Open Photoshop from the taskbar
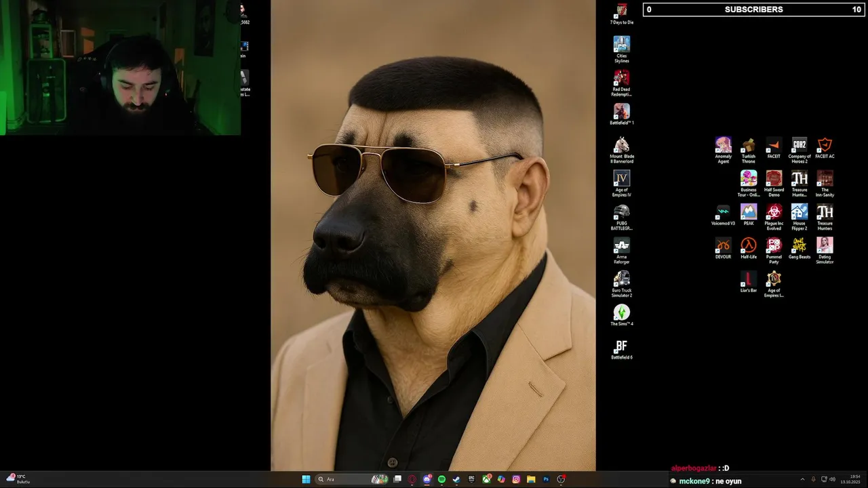 546,479
